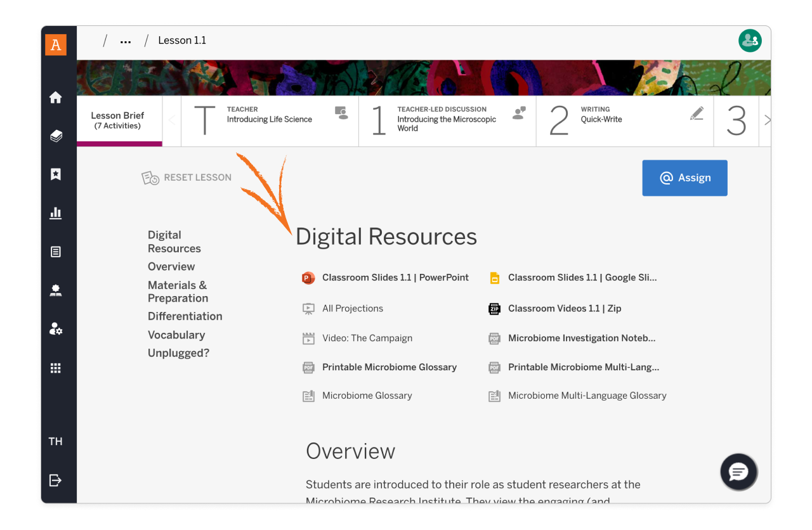Open Classroom Slides 1.1 in Google Slides
This screenshot has width=812, height=530.
tap(582, 278)
